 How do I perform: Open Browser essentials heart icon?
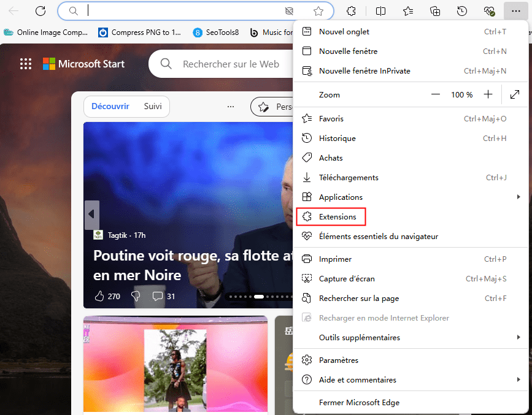489,11
